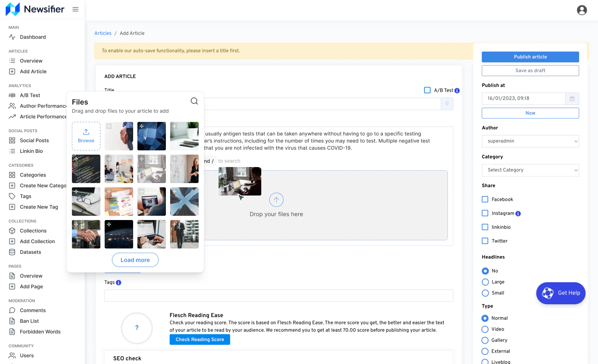Select the Large headlines radio button
598x364 pixels.
pos(484,282)
